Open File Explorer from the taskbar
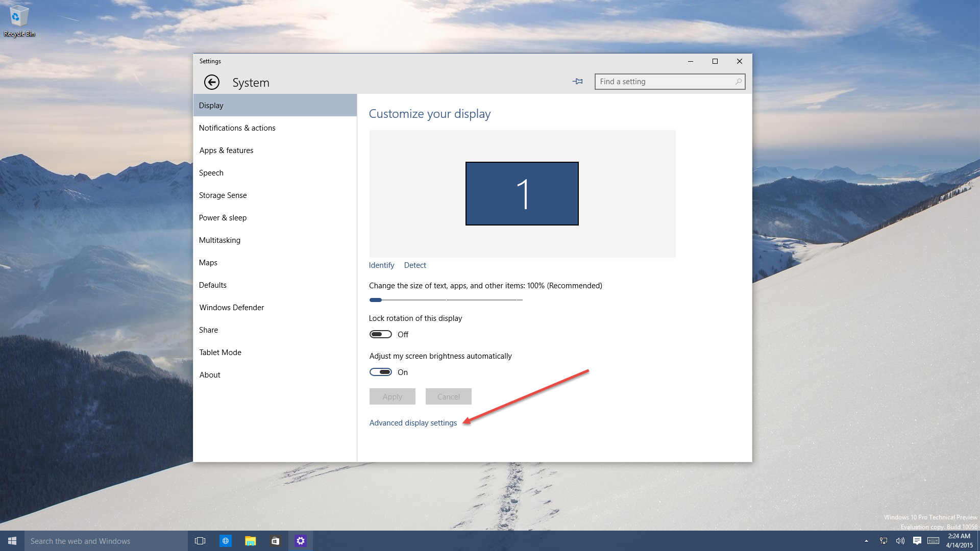Image resolution: width=980 pixels, height=551 pixels. click(x=250, y=541)
